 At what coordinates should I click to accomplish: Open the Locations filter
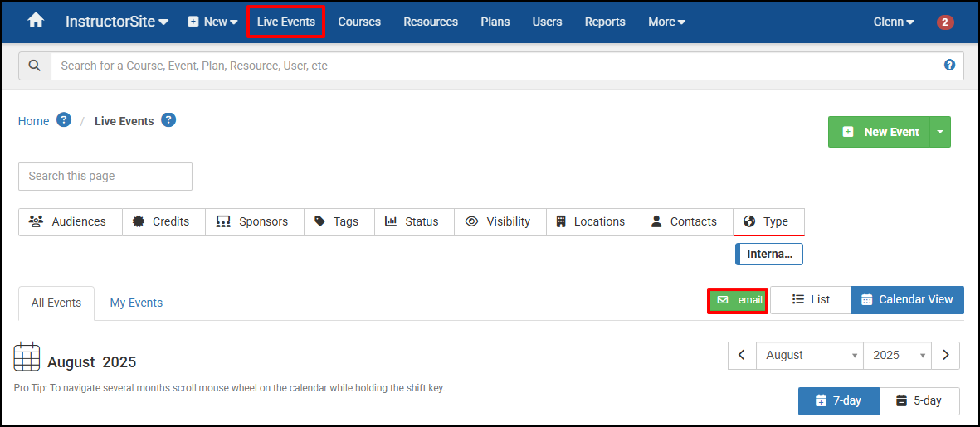pyautogui.click(x=594, y=221)
